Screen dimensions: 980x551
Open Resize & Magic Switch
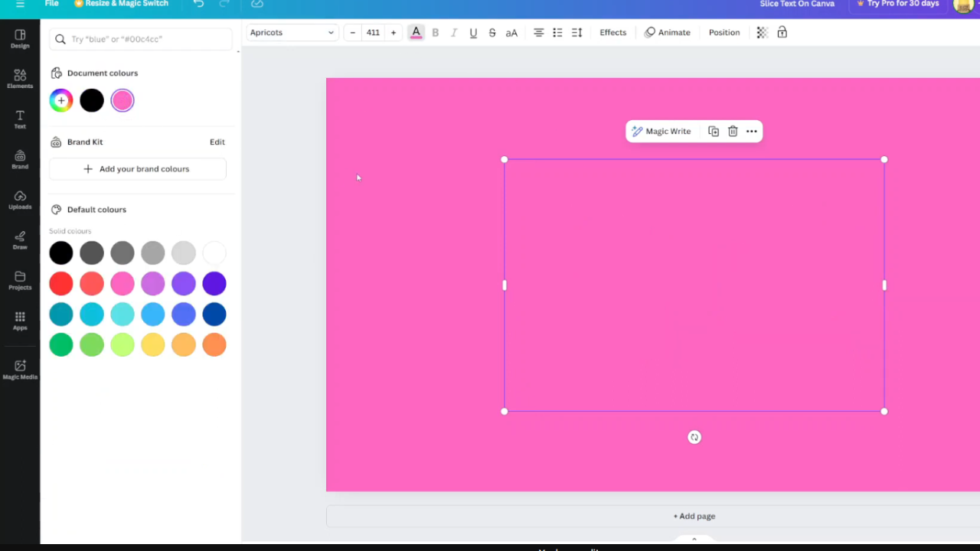(x=121, y=4)
